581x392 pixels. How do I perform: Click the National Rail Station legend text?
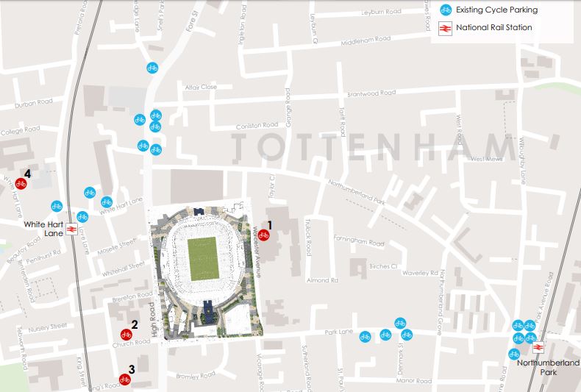[493, 28]
